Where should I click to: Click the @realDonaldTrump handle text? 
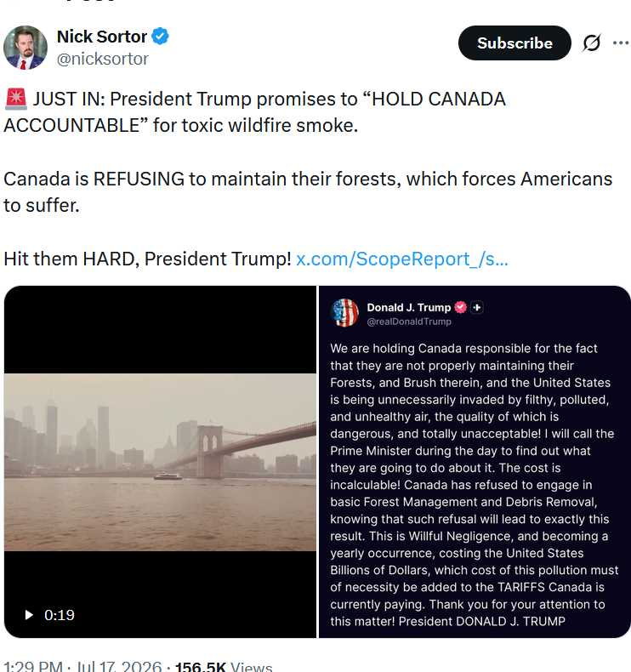[409, 322]
